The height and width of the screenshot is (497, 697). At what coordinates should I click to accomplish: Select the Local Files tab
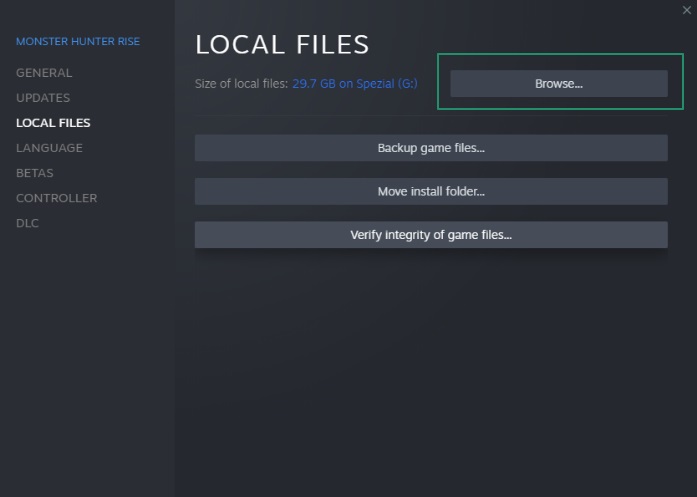tap(53, 123)
